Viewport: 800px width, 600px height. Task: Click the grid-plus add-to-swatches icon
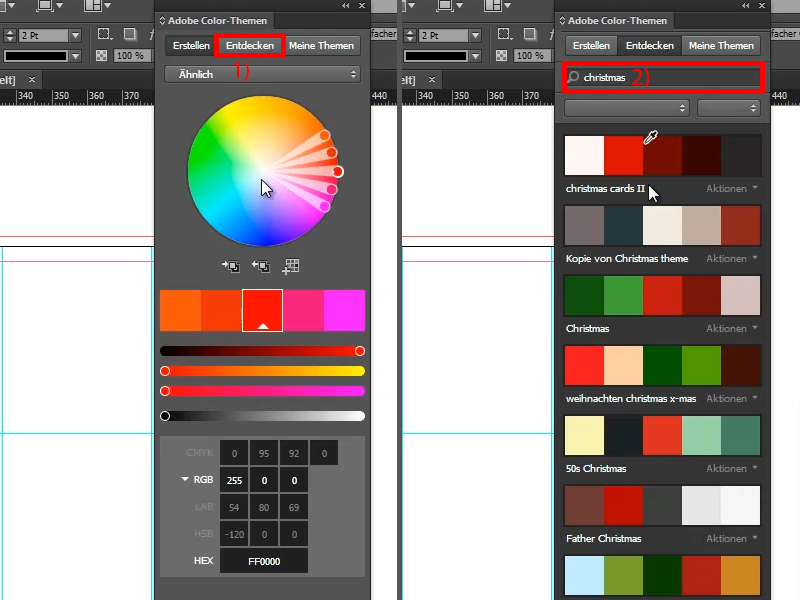tap(291, 266)
